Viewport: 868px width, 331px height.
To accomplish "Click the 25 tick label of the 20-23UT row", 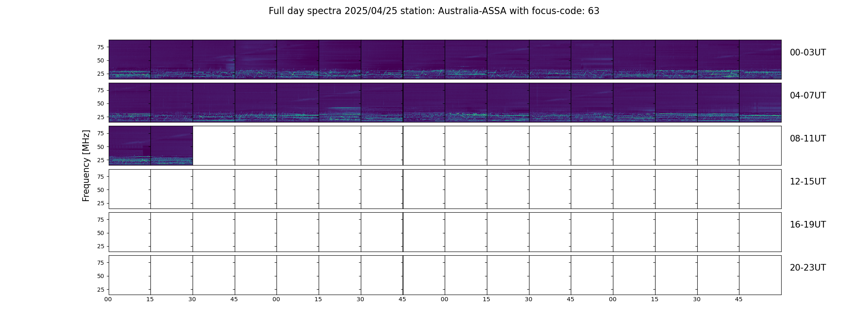I will (100, 290).
